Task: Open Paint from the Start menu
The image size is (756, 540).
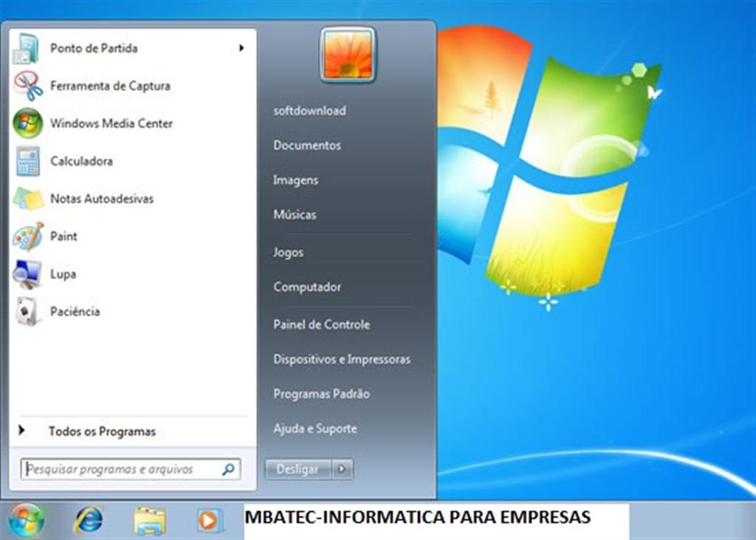Action: coord(65,236)
